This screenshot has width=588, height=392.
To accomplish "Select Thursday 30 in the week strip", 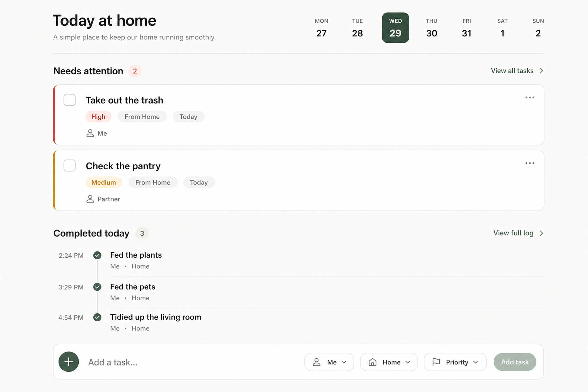I will click(431, 28).
